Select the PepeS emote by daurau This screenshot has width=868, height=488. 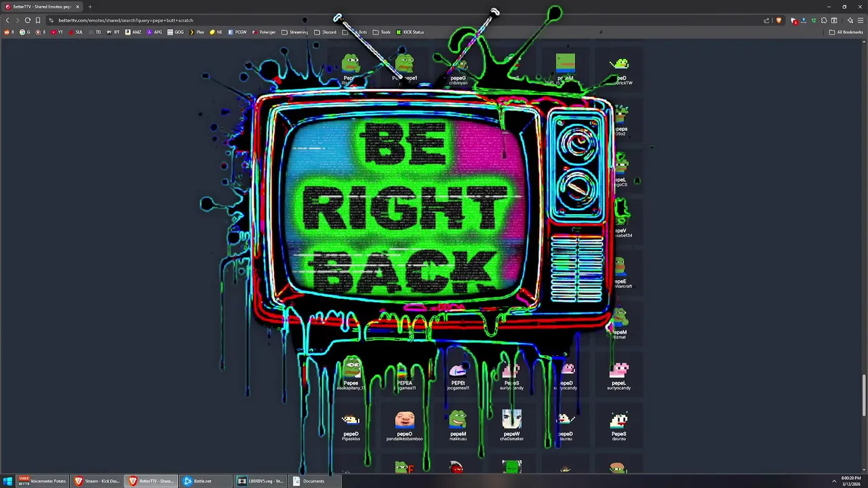pyautogui.click(x=618, y=426)
